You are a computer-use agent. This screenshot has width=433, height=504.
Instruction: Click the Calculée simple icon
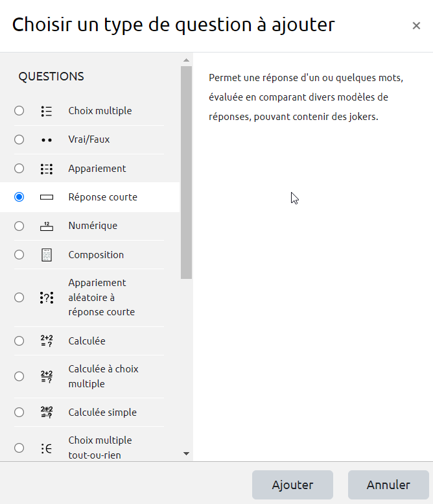click(x=46, y=413)
